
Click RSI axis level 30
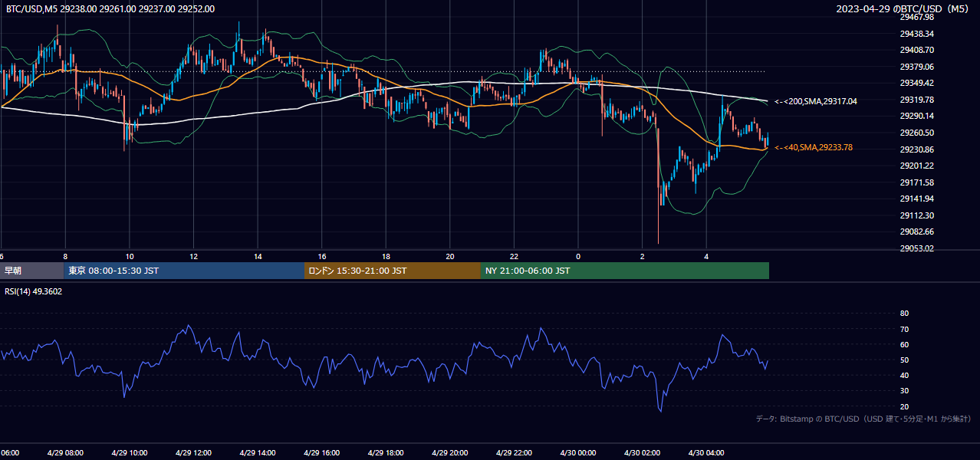pos(904,391)
